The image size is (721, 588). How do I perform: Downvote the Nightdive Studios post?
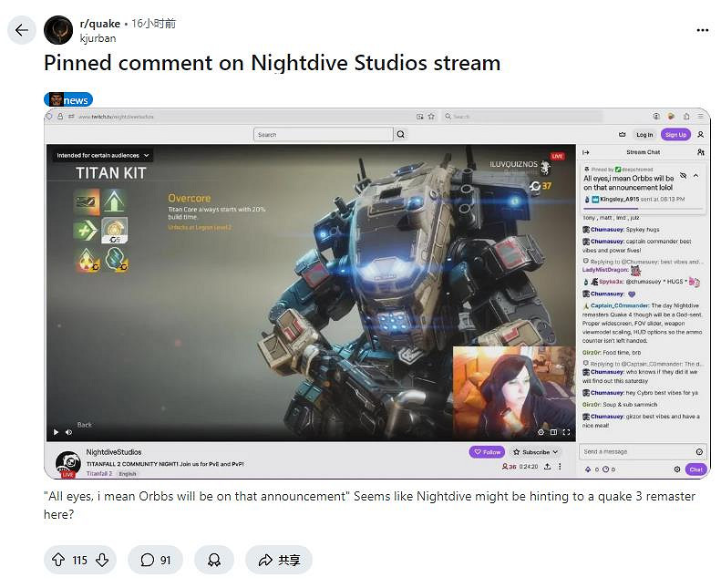tap(102, 560)
